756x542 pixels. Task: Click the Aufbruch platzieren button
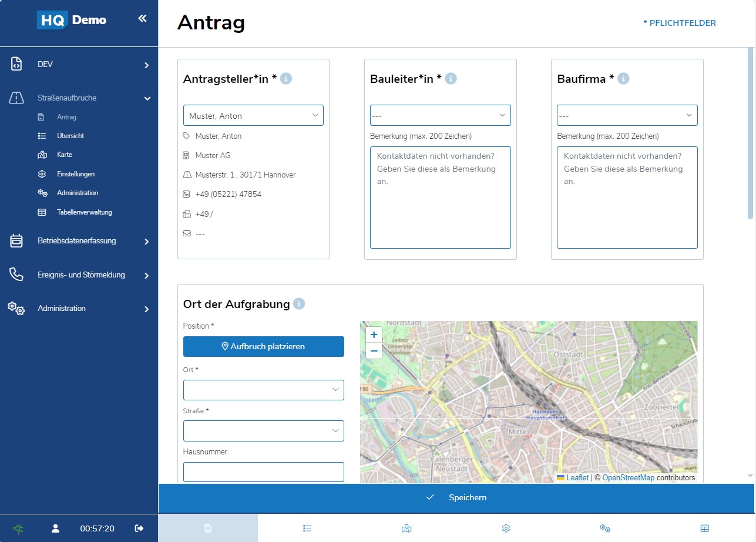(263, 346)
